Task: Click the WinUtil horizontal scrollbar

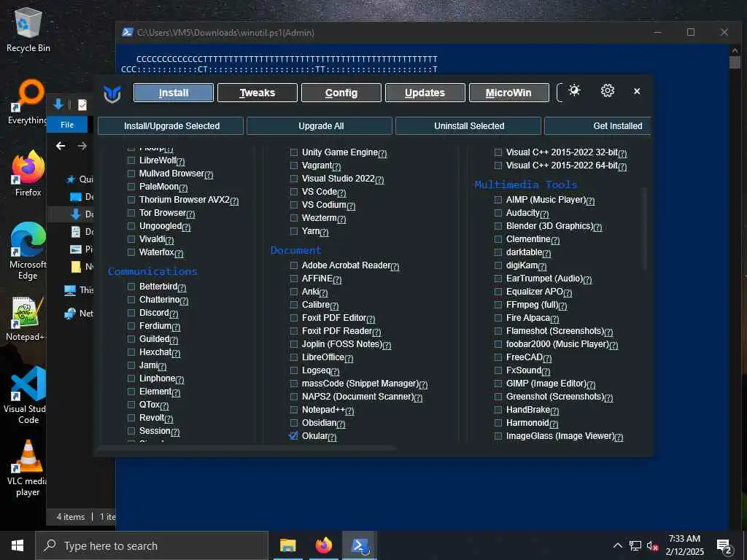Action: click(x=247, y=448)
